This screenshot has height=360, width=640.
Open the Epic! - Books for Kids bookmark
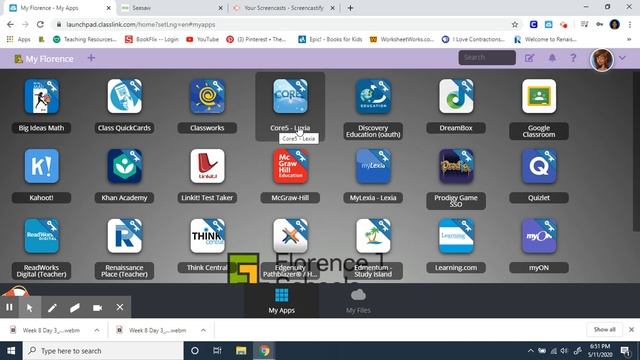click(x=330, y=39)
